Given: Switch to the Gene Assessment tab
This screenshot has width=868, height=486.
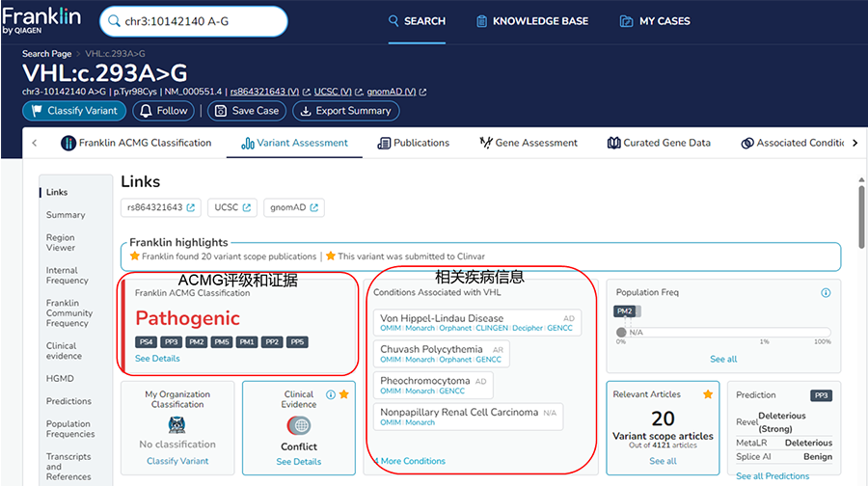Looking at the screenshot, I should pyautogui.click(x=529, y=143).
